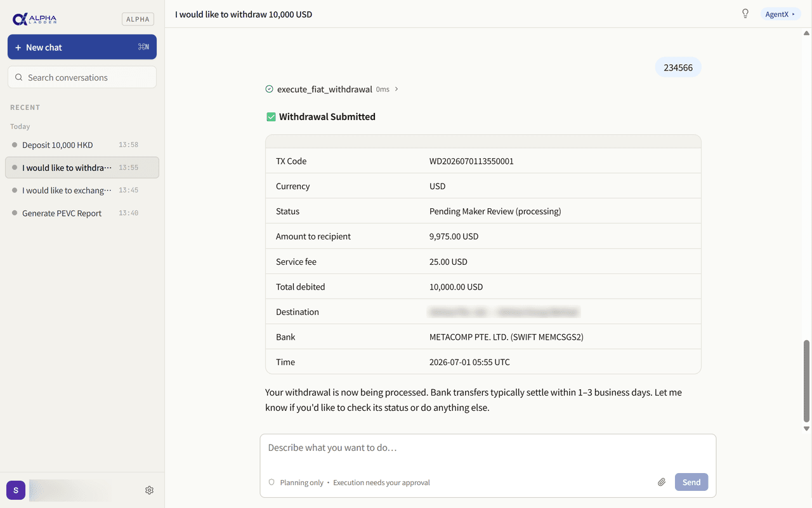Click the 'Execution needs your approval' text
812x508 pixels.
(381, 483)
